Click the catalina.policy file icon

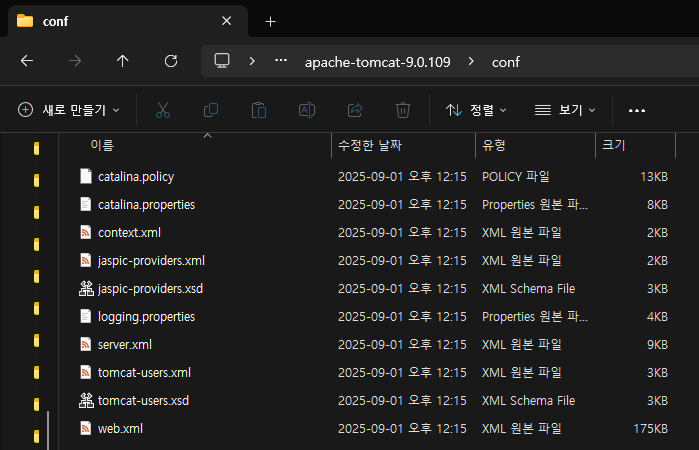[x=86, y=176]
